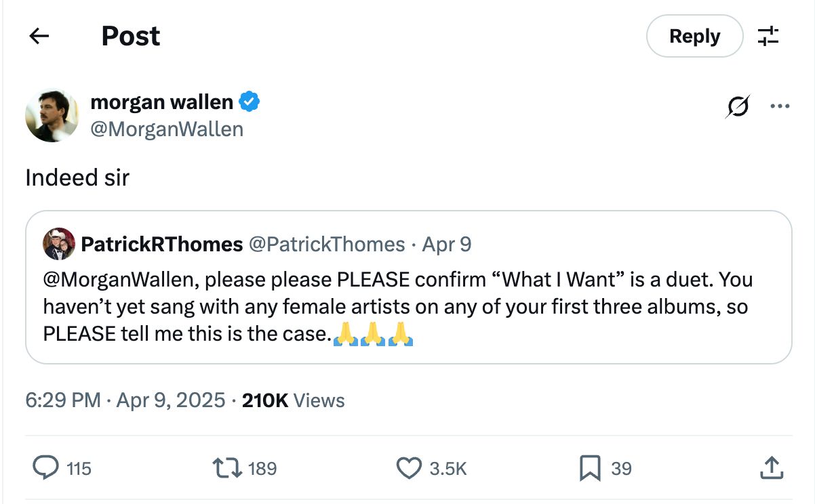Like the post with the heart icon
The height and width of the screenshot is (504, 815).
(408, 468)
